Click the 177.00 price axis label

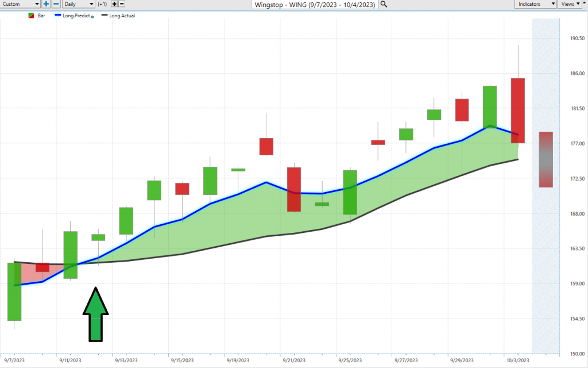point(578,143)
